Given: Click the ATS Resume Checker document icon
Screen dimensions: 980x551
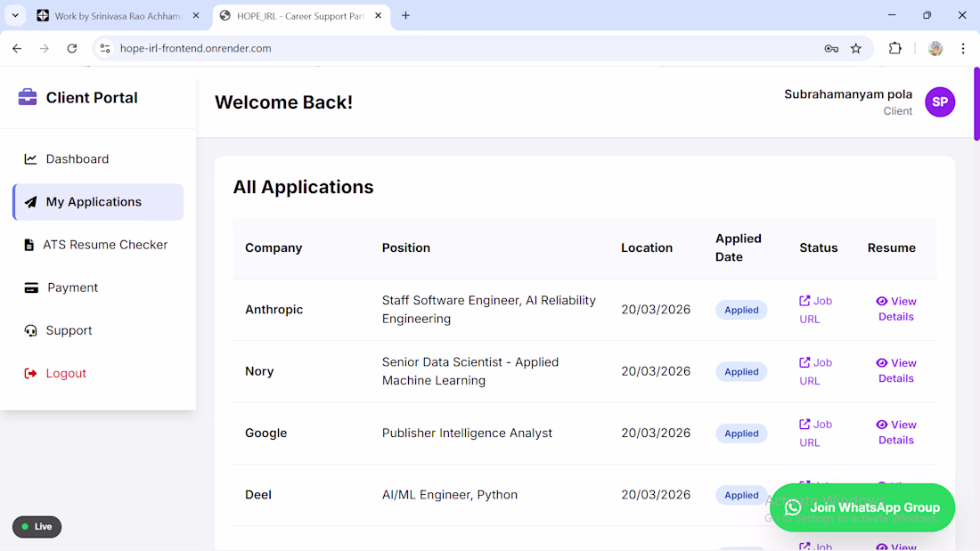Looking at the screenshot, I should 30,245.
